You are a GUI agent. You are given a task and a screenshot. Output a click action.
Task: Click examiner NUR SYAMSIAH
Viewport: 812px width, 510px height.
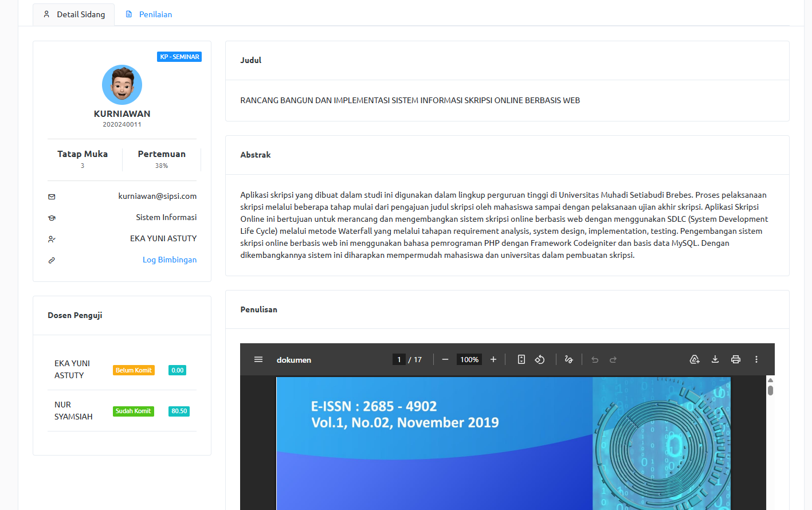tap(73, 410)
